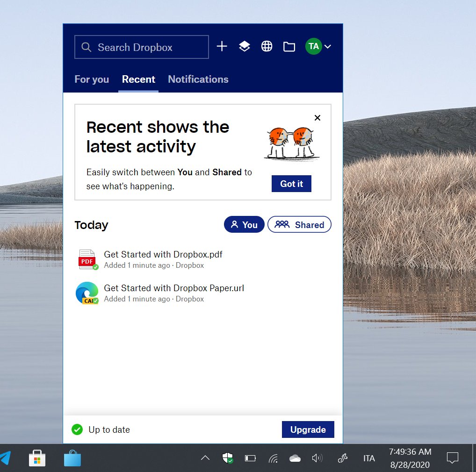
Task: Click the PDF file icon
Action: [87, 259]
